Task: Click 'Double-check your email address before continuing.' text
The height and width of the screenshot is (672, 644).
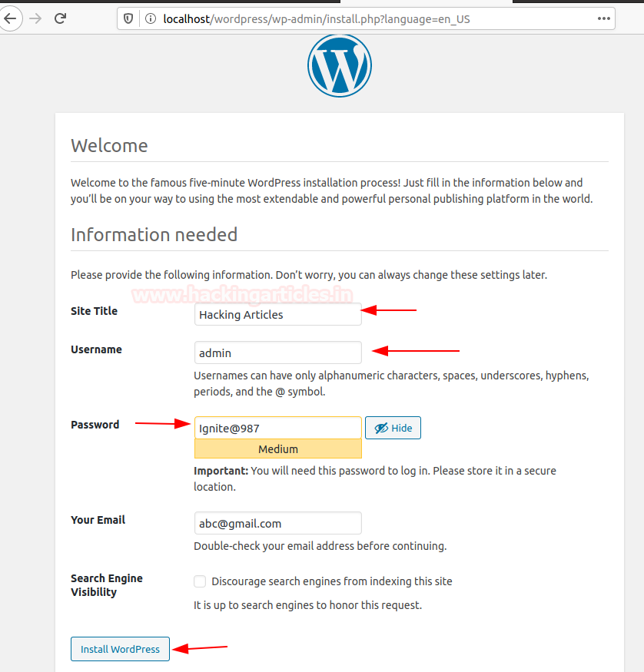Action: [x=320, y=545]
